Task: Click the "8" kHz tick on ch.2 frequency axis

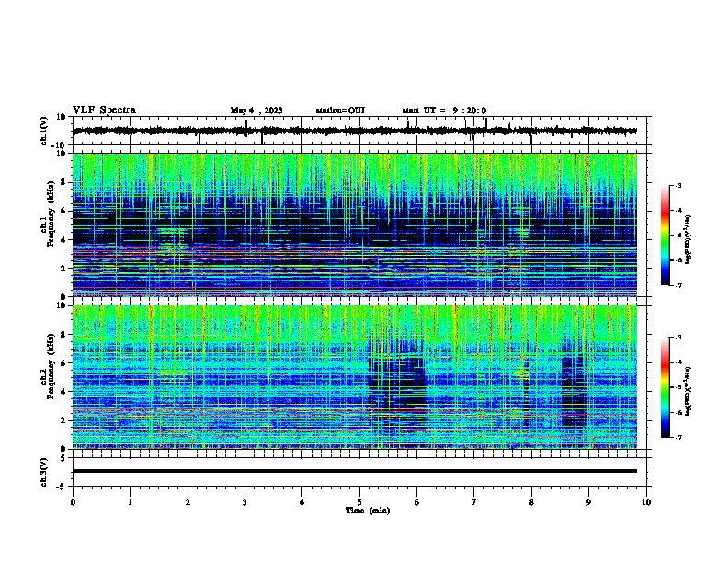Action: pyautogui.click(x=64, y=335)
